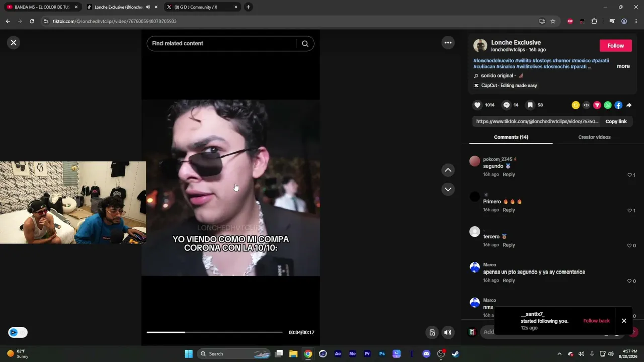Open Adblock Plus extension in Chrome toolbar
644x362 pixels.
[570, 21]
